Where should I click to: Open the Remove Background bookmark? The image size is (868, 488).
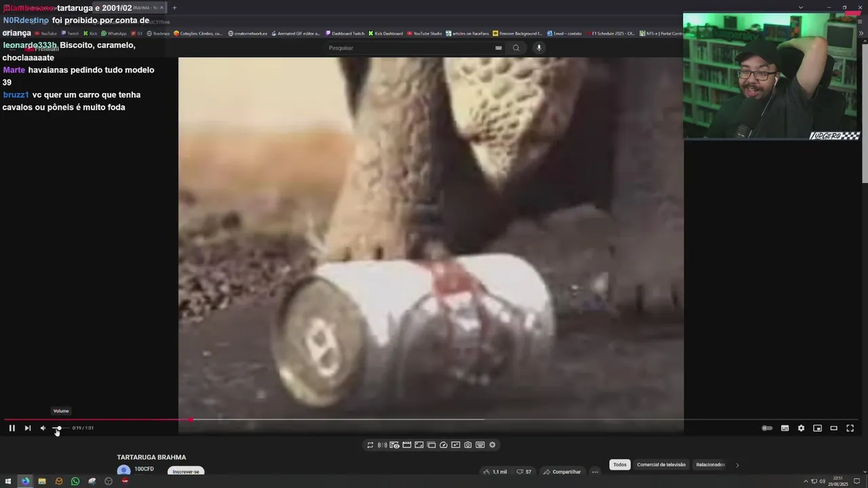[517, 33]
